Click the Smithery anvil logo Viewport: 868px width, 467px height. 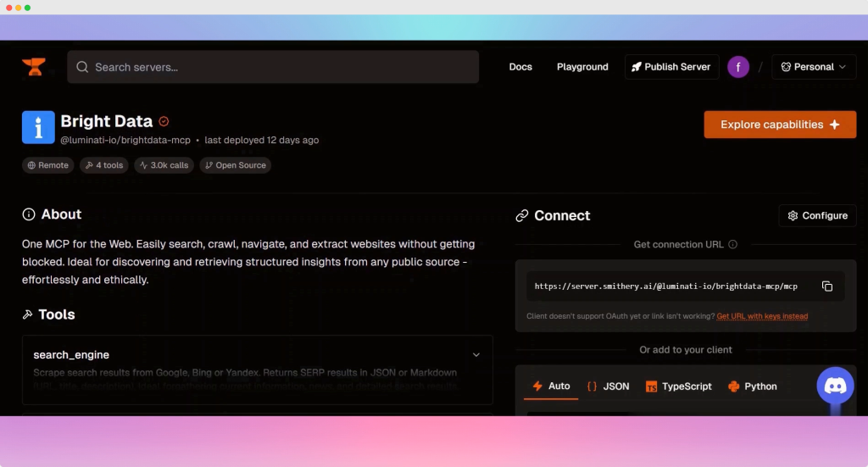pos(34,67)
